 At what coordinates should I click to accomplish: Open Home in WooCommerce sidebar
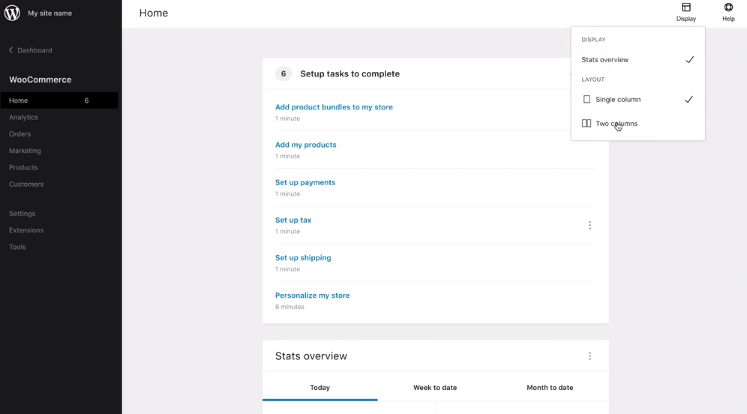(59, 101)
